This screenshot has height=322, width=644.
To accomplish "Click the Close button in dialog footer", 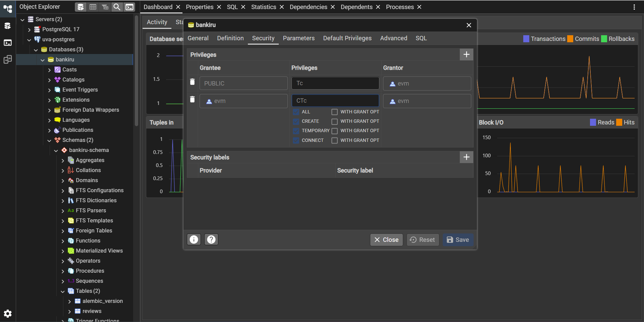I will [386, 240].
